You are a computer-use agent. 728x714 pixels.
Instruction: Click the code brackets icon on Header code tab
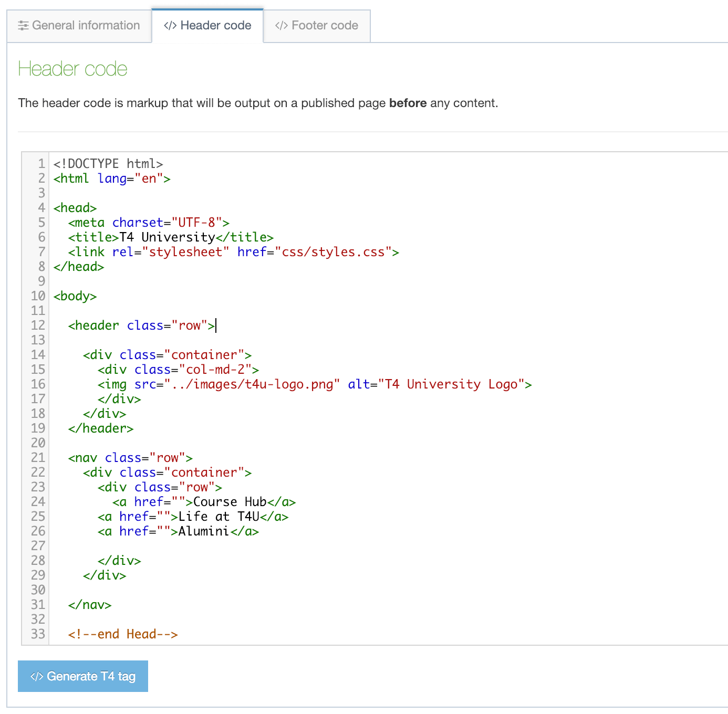coord(170,26)
